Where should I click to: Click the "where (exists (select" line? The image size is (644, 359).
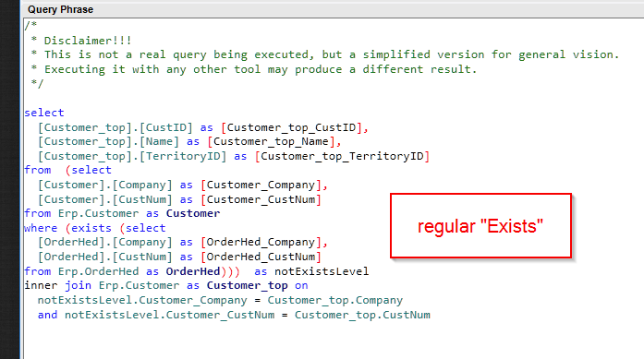(x=95, y=228)
